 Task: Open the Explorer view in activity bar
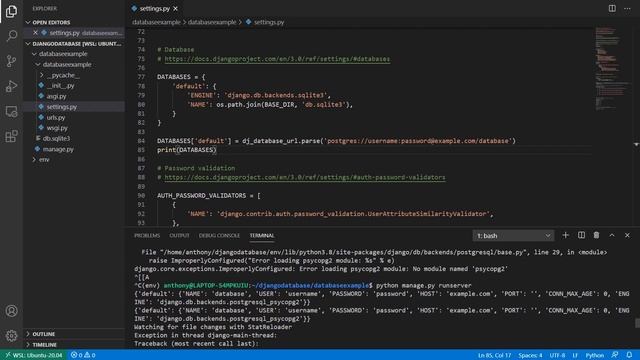point(11,11)
